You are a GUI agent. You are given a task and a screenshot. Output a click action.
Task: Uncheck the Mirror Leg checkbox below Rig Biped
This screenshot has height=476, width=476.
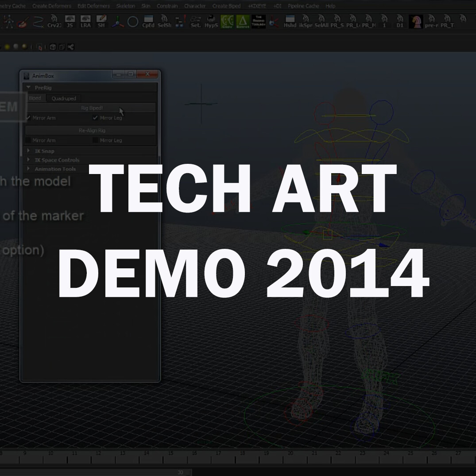95,118
